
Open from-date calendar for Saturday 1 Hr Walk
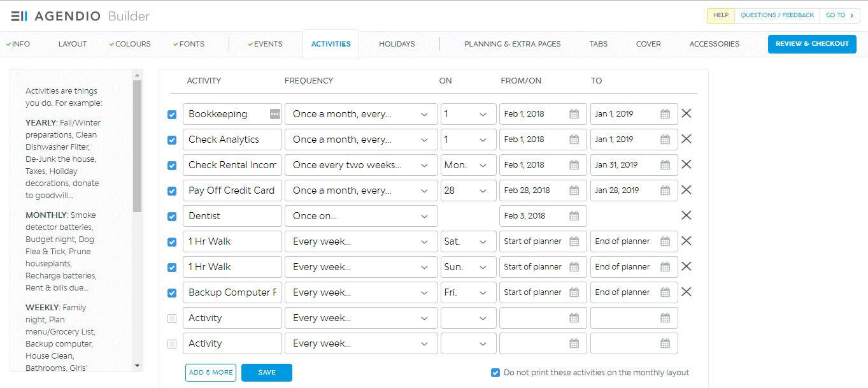coord(574,241)
